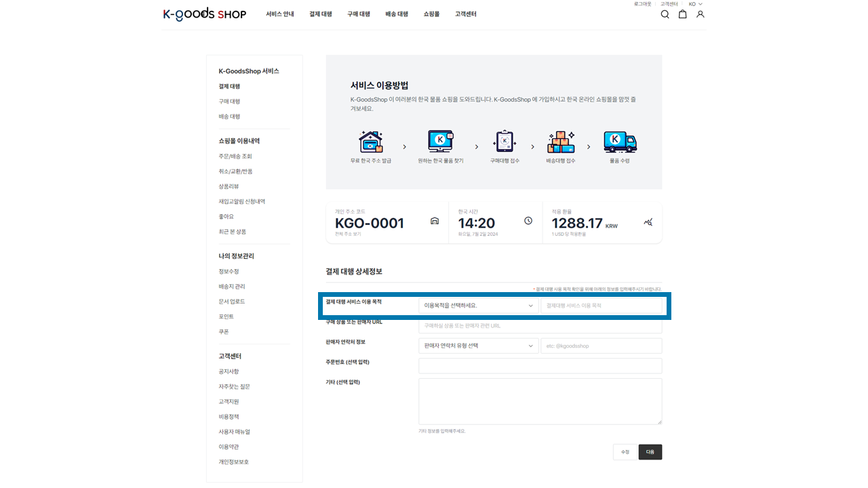Open the 이용목적을 선택하세요 dropdown
This screenshot has width=868, height=488.
478,306
